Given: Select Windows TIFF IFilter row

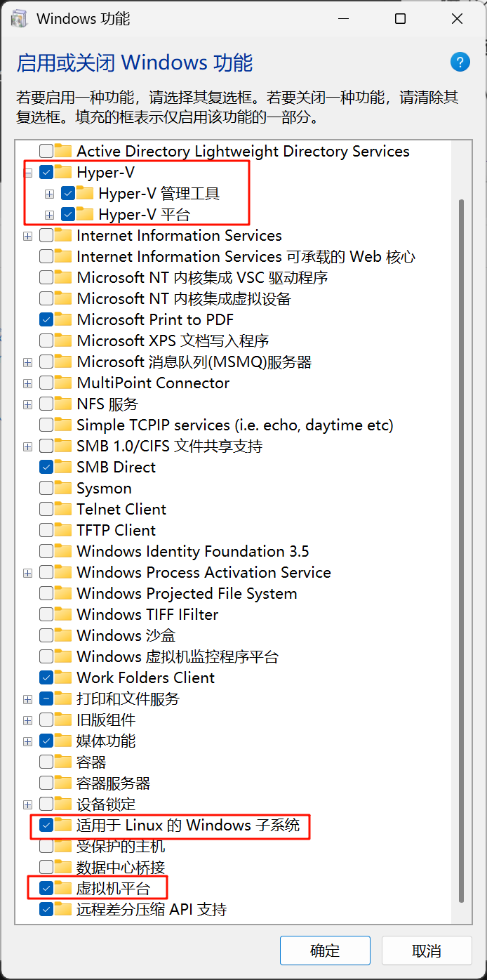Looking at the screenshot, I should pos(147,614).
